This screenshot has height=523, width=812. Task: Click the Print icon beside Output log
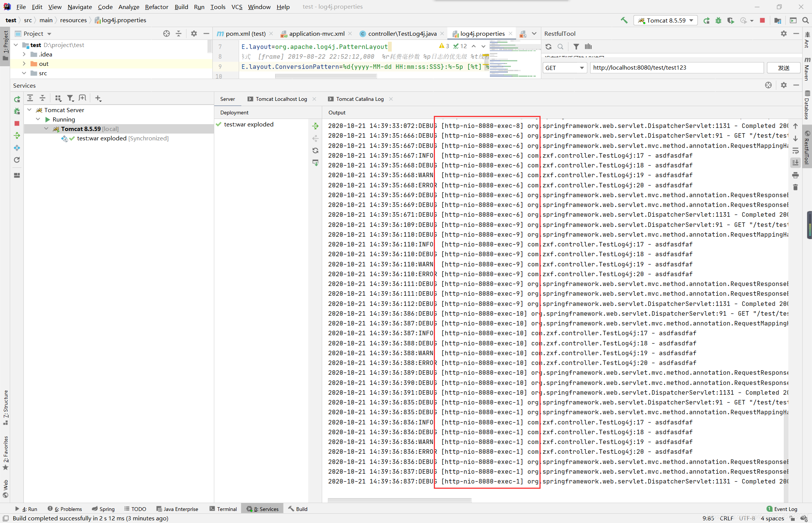coord(795,175)
